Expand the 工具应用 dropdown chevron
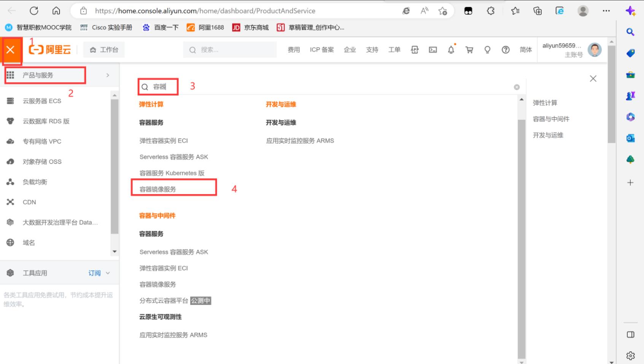Screen dimensions: 644x364 108,273
